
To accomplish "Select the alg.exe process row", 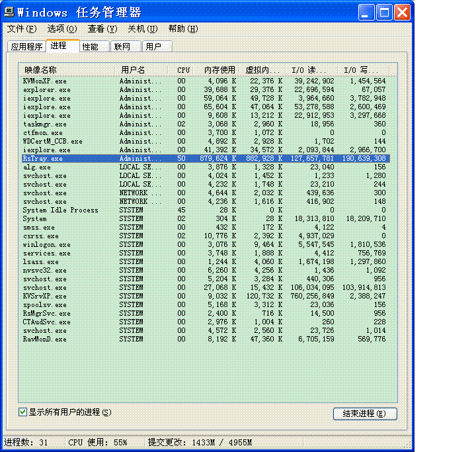I will tap(206, 167).
